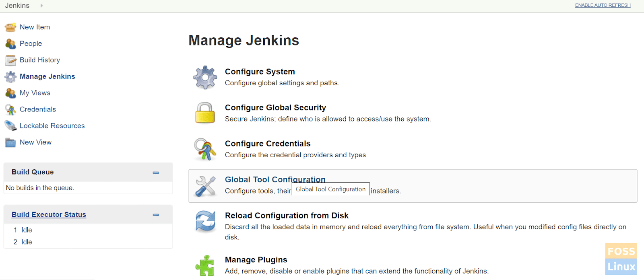Expand the Jenkins breadcrumb arrow

[x=41, y=6]
